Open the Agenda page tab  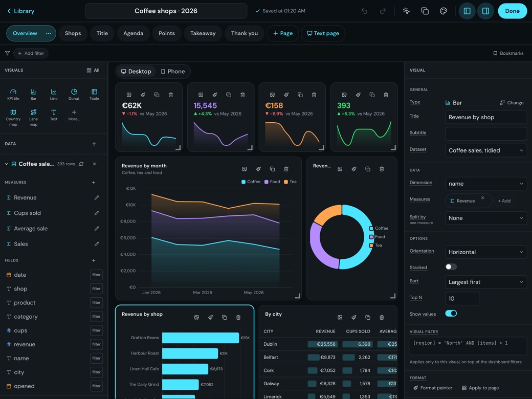[133, 33]
